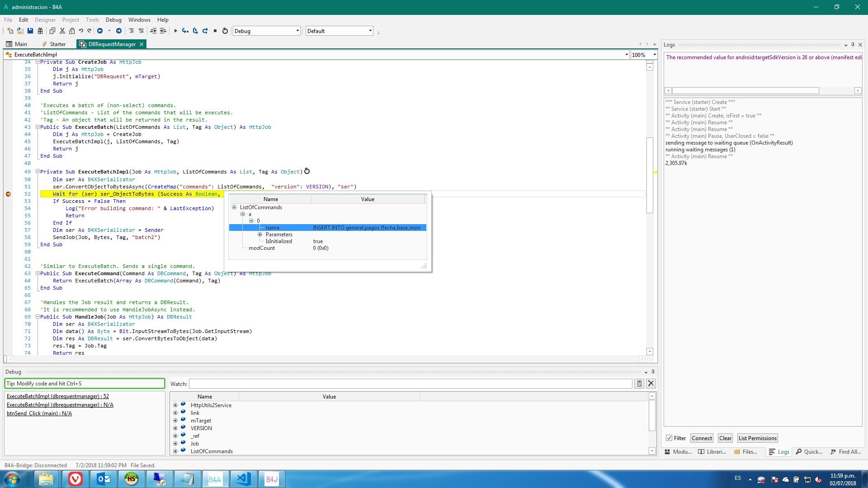Collapse the ListOfCommands node in tooltip

tap(234, 207)
